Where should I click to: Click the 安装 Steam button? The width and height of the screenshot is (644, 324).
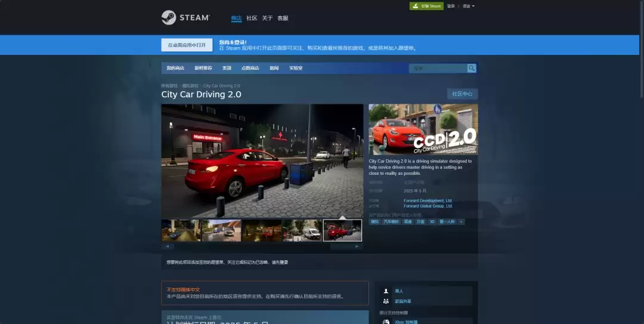tap(426, 6)
